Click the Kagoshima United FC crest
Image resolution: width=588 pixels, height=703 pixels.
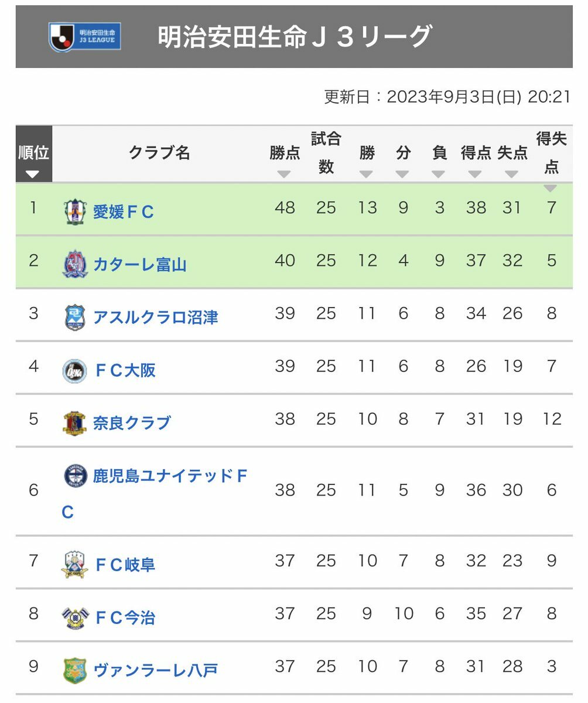pyautogui.click(x=76, y=475)
